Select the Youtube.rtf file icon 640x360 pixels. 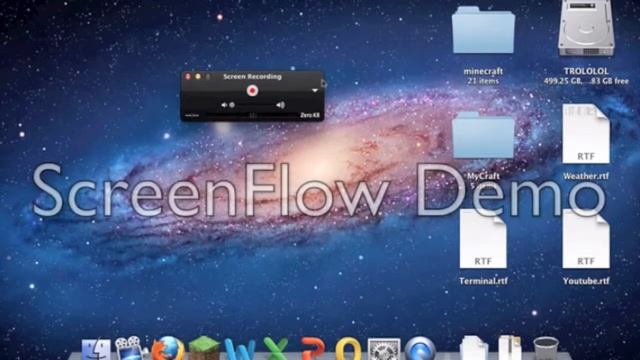(586, 239)
